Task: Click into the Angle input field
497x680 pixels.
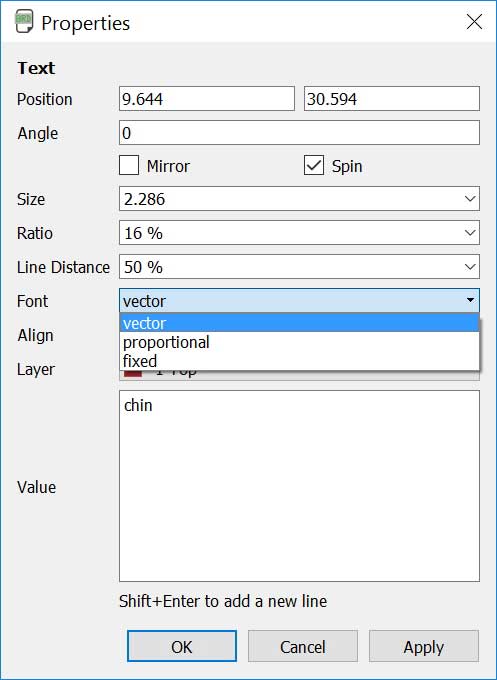Action: (x=299, y=132)
